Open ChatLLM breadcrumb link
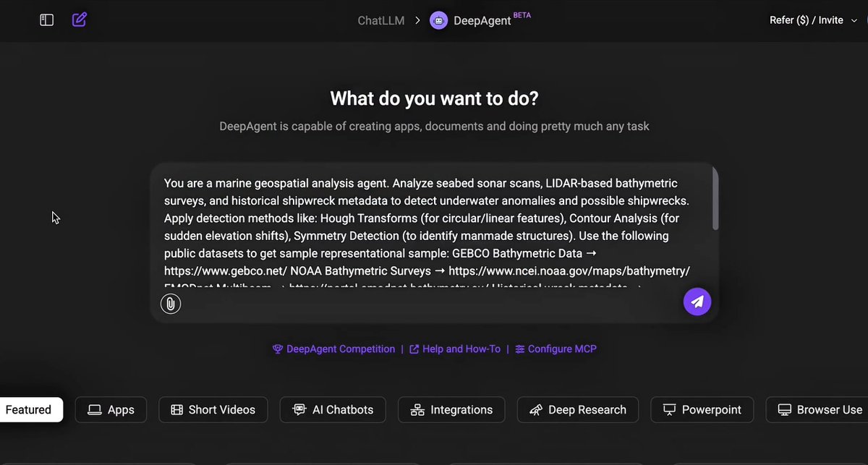868x465 pixels. click(x=381, y=20)
